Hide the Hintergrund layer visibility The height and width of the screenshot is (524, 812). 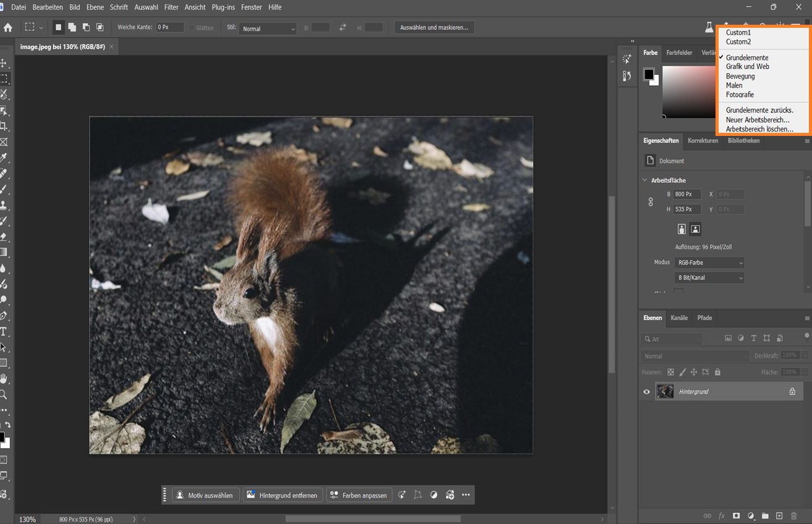click(x=646, y=391)
